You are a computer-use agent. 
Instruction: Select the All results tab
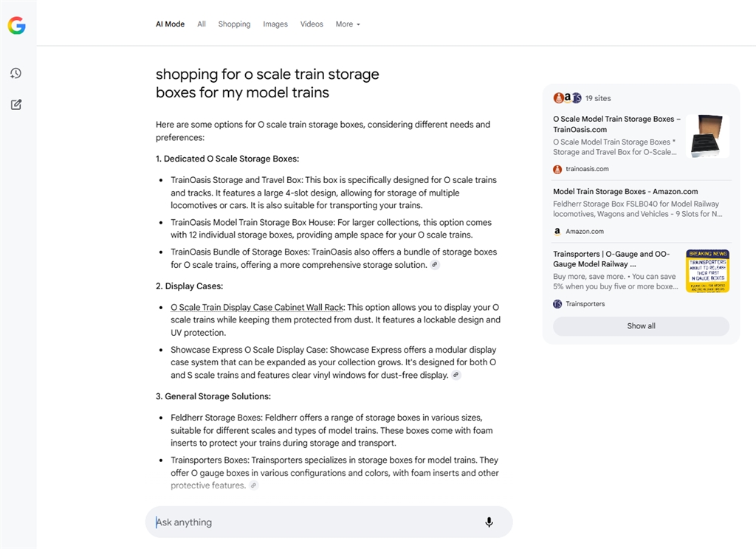point(202,24)
